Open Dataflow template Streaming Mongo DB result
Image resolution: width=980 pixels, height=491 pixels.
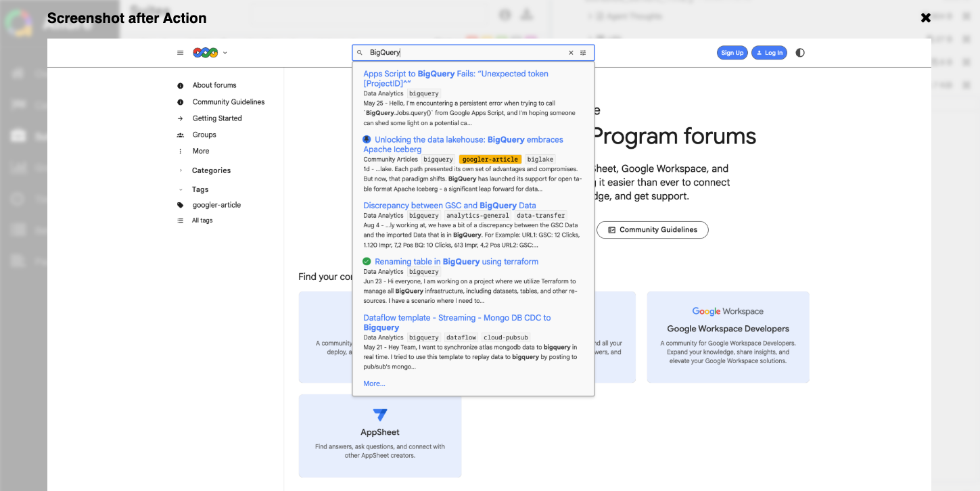coord(457,323)
